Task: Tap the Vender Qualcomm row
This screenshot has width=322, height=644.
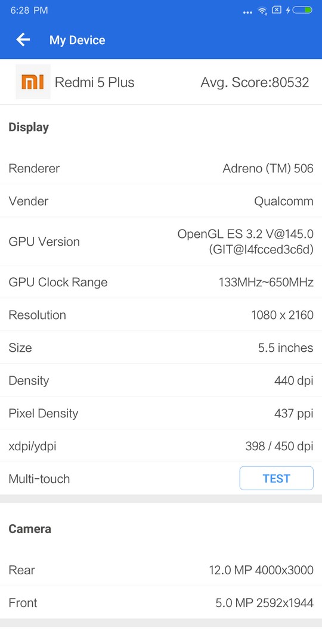Action: (x=161, y=201)
